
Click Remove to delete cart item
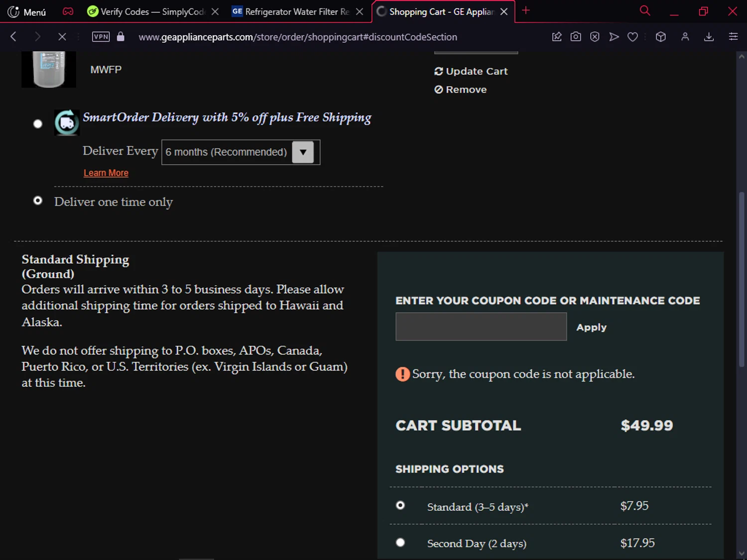click(461, 90)
